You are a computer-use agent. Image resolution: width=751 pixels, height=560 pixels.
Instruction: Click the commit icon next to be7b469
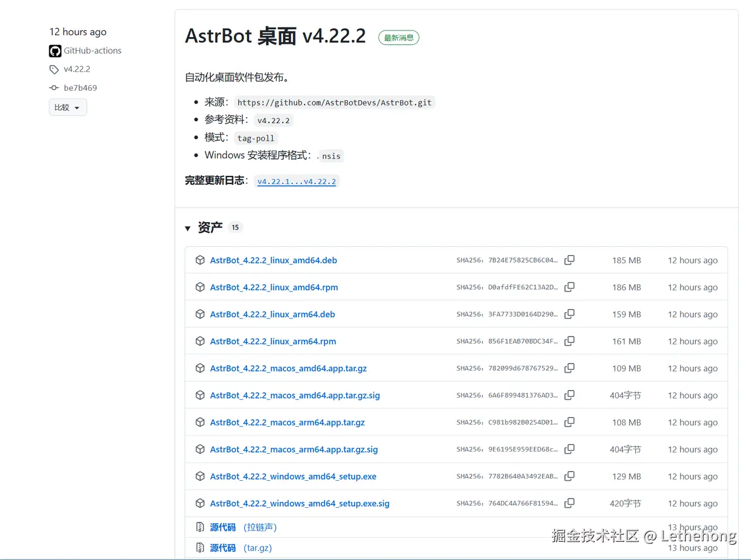(x=54, y=87)
